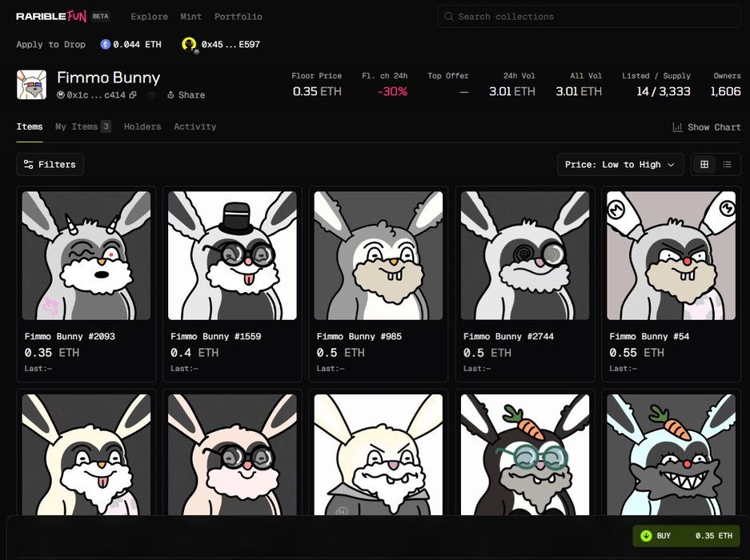Click the Fimmo Bunny #985 title

(359, 336)
